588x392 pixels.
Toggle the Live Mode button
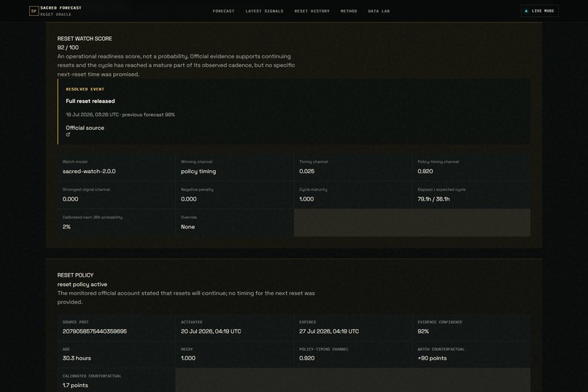(x=540, y=11)
